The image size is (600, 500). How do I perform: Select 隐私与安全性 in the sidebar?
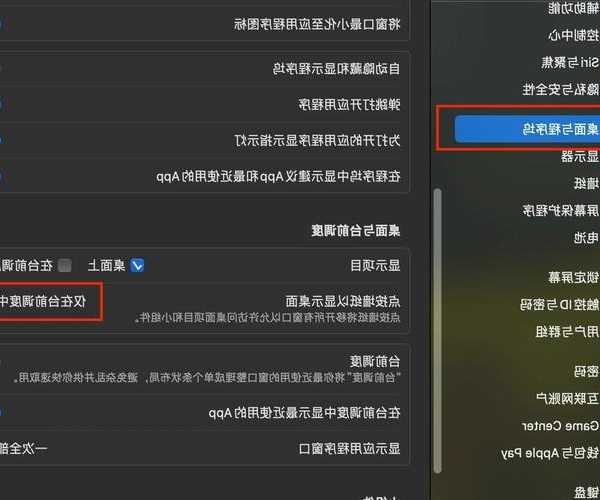[x=561, y=89]
